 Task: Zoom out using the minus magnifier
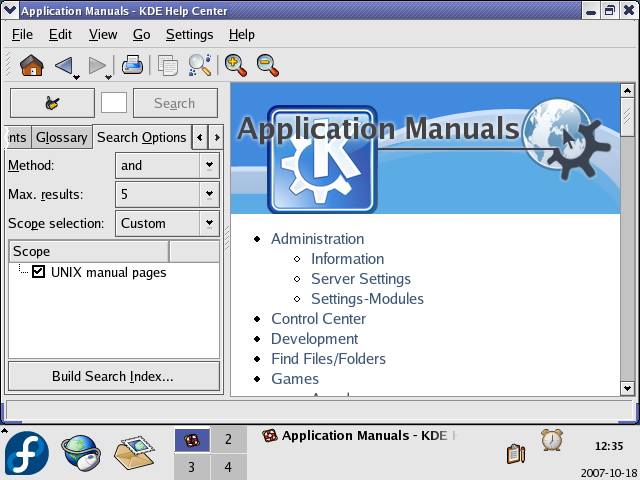[267, 66]
